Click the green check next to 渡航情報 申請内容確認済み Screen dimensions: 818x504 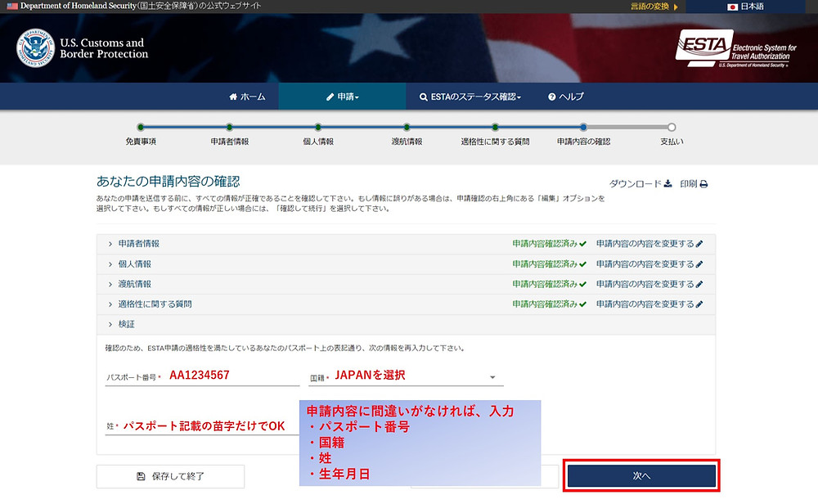click(x=582, y=285)
